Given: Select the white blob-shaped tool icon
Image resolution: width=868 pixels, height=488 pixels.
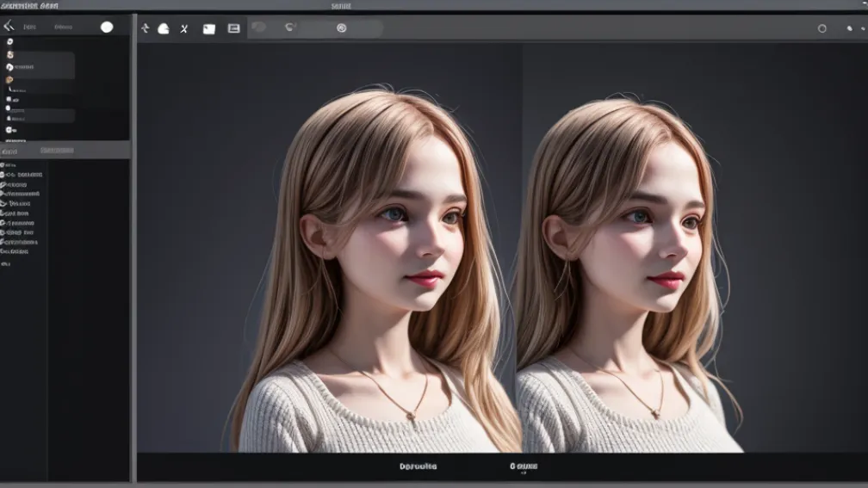Looking at the screenshot, I should coord(164,28).
